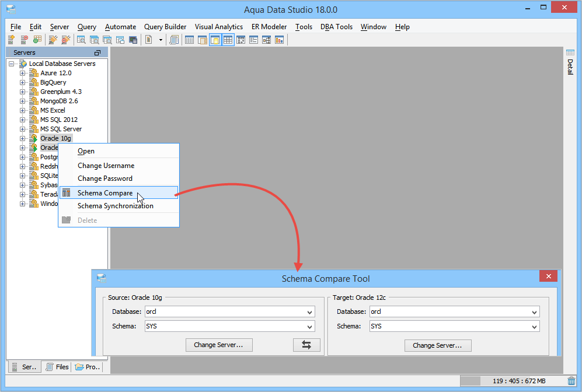Switch to the Pro.. projects tab
The width and height of the screenshot is (582, 392).
[87, 367]
